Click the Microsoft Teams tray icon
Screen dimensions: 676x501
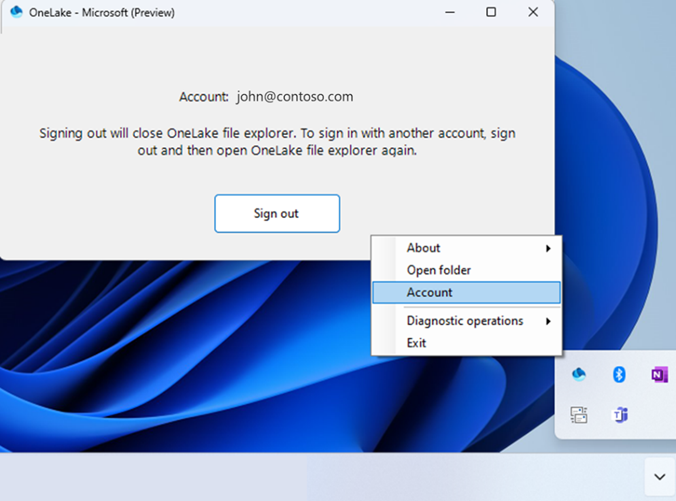[x=620, y=415]
